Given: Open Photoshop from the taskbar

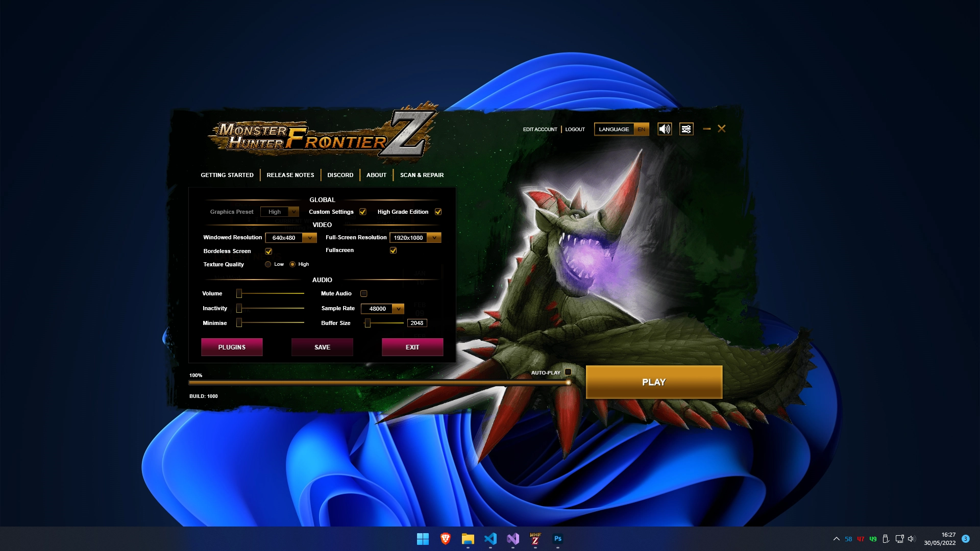Looking at the screenshot, I should [558, 539].
